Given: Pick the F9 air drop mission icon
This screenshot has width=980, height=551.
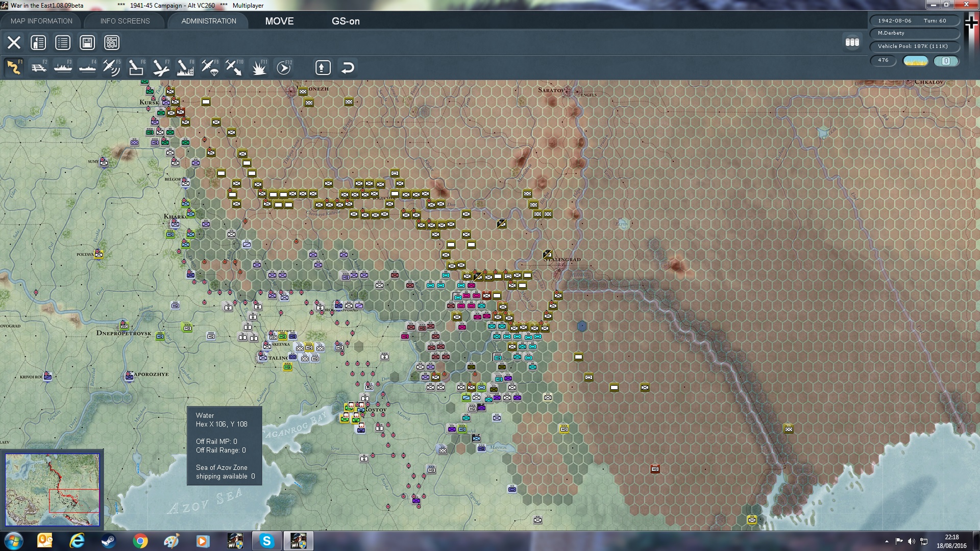Looking at the screenshot, I should click(x=209, y=67).
